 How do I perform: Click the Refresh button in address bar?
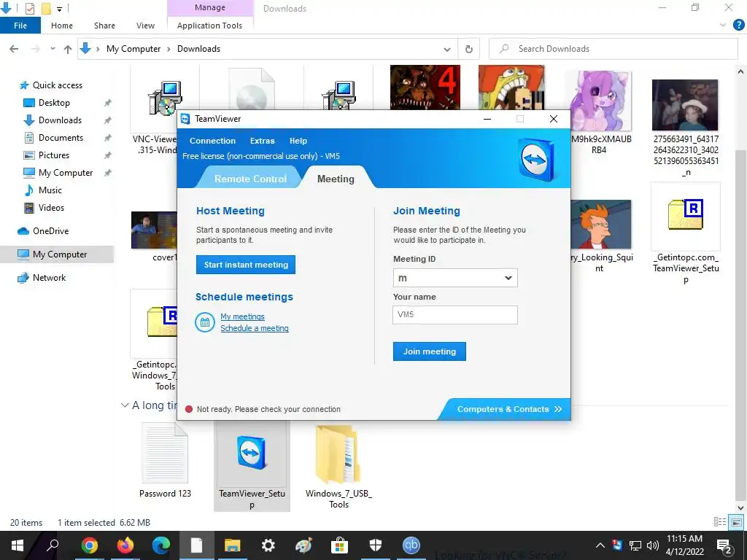(469, 49)
